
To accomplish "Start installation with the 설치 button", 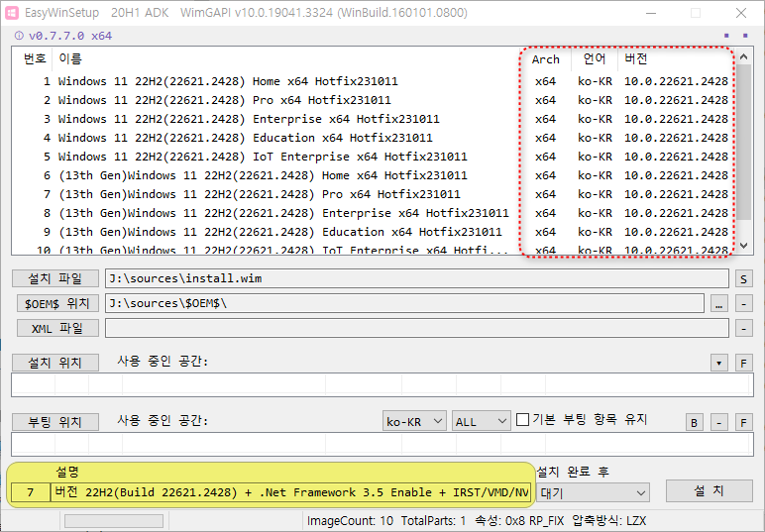I will click(709, 490).
